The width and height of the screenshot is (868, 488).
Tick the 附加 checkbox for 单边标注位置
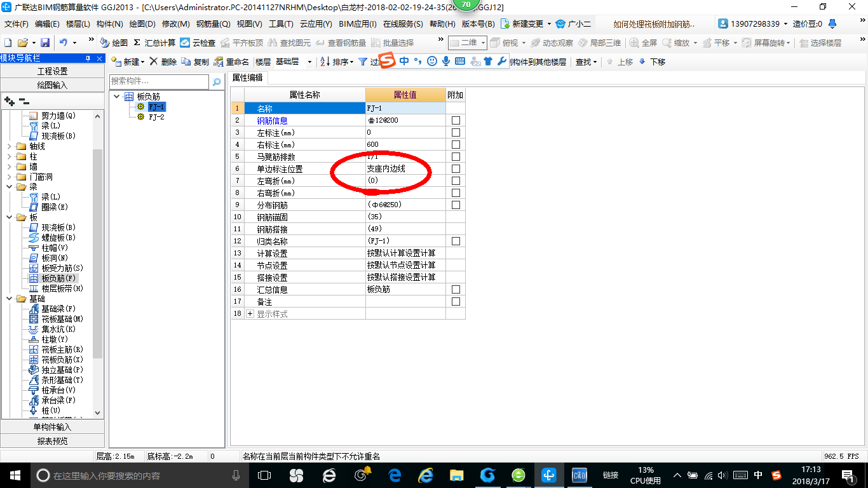(456, 169)
